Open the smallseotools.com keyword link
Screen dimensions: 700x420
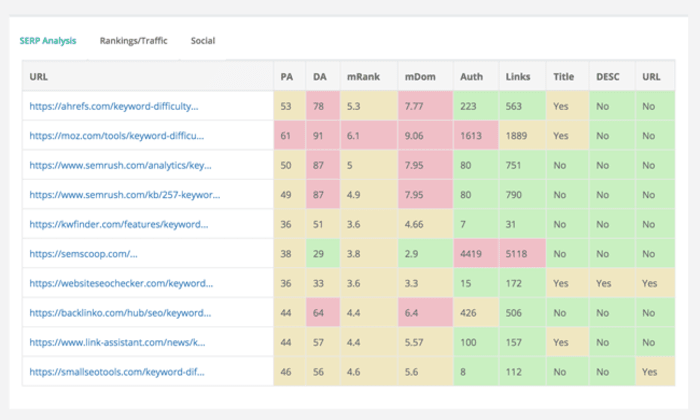[117, 372]
